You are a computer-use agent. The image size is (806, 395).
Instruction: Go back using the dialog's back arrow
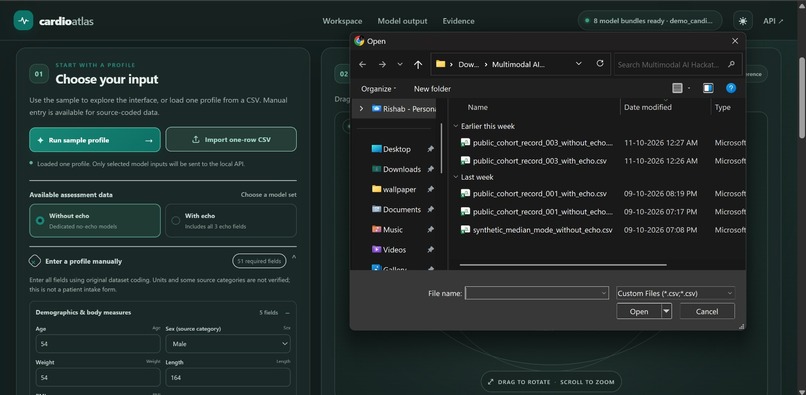(362, 65)
